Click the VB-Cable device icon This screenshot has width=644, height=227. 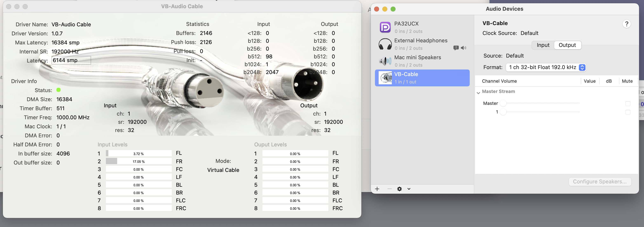(x=385, y=78)
